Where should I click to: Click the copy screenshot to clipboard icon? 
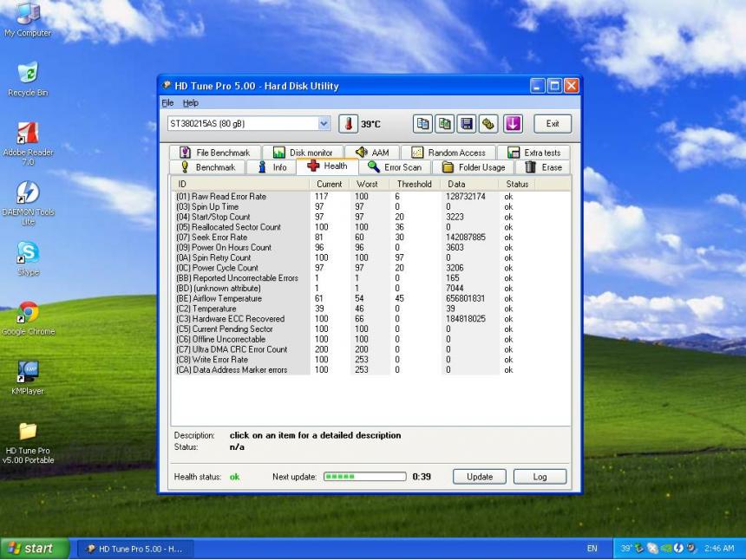coord(445,124)
